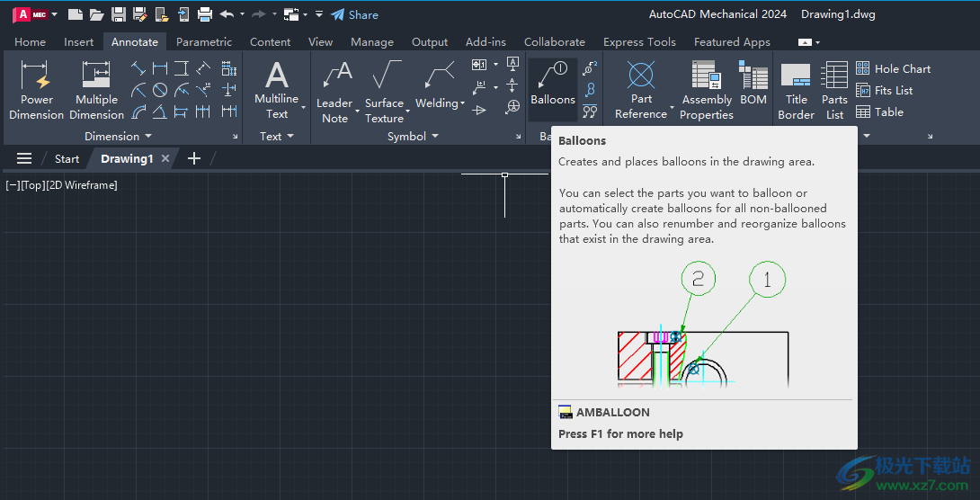Open the BOM database
This screenshot has width=980, height=500.
pyautogui.click(x=753, y=83)
